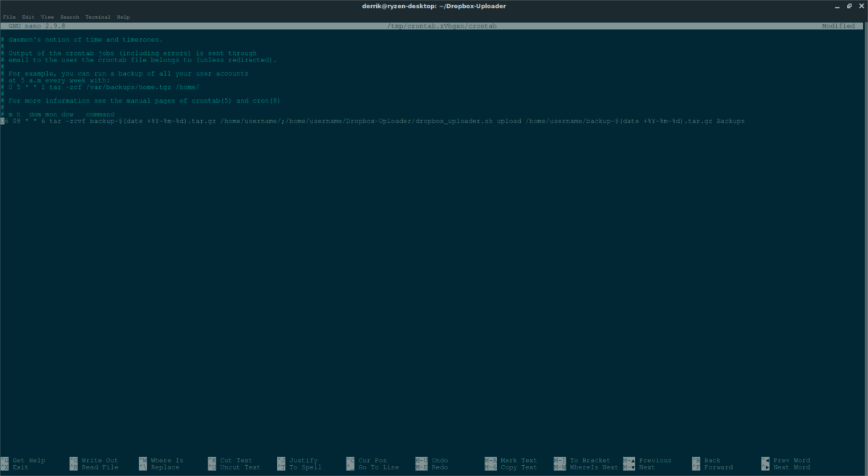The width and height of the screenshot is (868, 476).
Task: Open the Help menu
Action: pos(123,17)
